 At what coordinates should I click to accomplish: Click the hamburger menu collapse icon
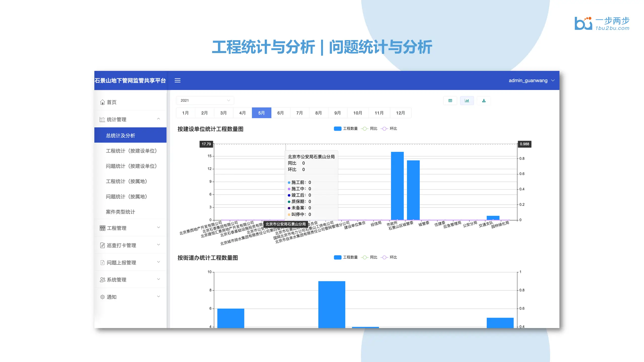[177, 80]
